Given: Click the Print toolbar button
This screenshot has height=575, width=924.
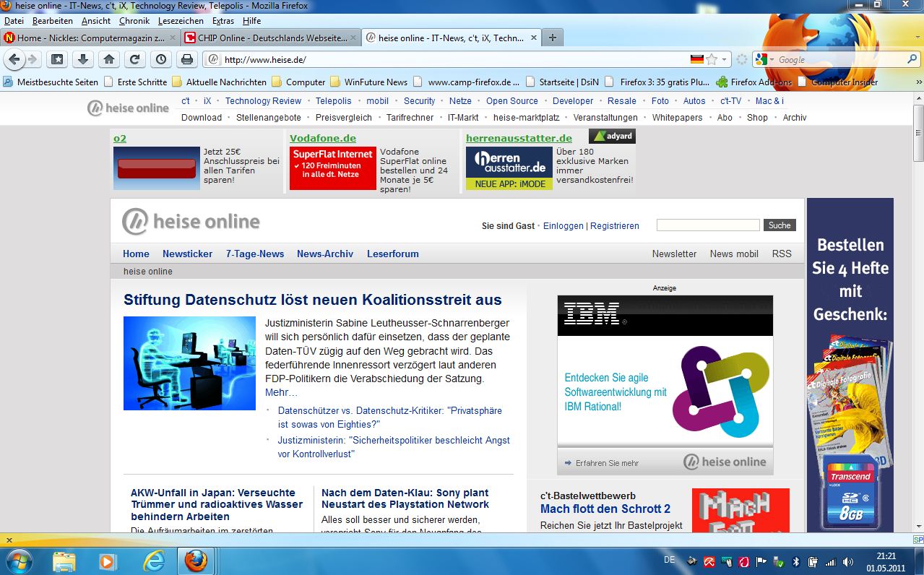Looking at the screenshot, I should tap(186, 59).
